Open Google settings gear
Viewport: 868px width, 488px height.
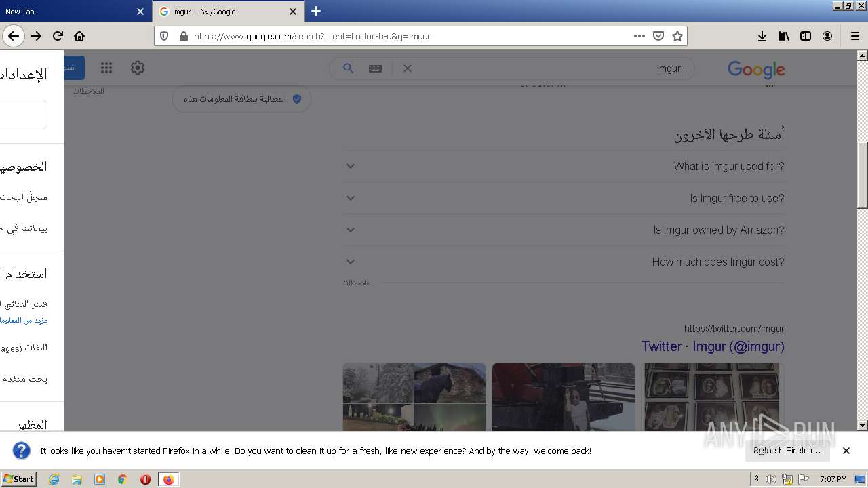[x=138, y=68]
